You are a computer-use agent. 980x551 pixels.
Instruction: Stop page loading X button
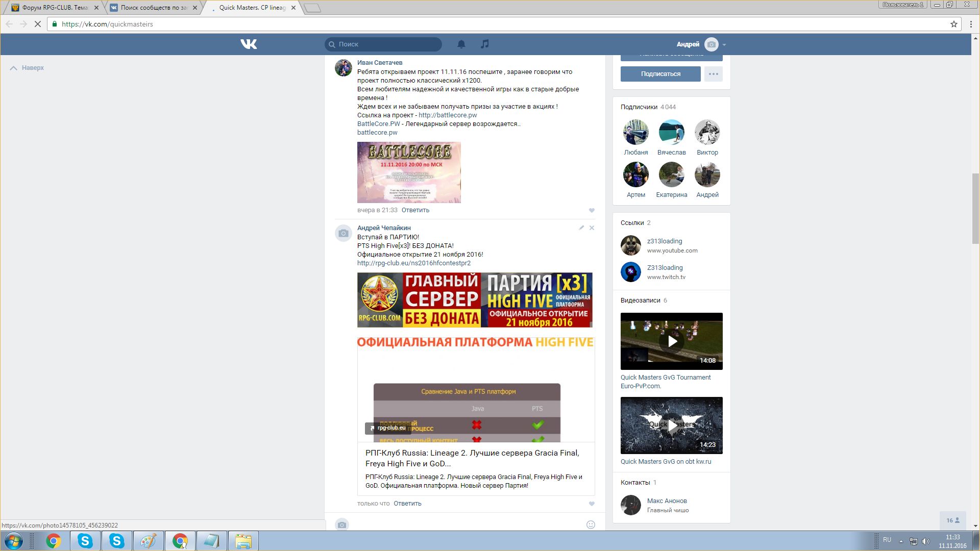coord(37,24)
